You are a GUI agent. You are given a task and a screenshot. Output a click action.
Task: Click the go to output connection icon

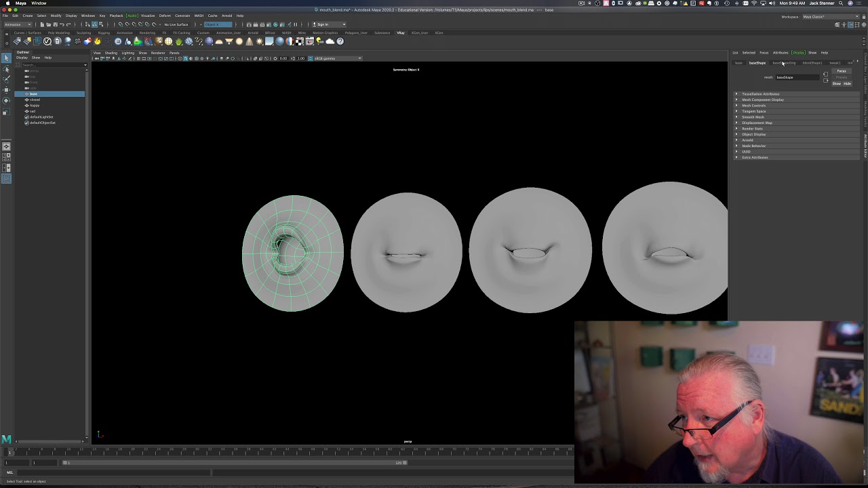tap(825, 81)
